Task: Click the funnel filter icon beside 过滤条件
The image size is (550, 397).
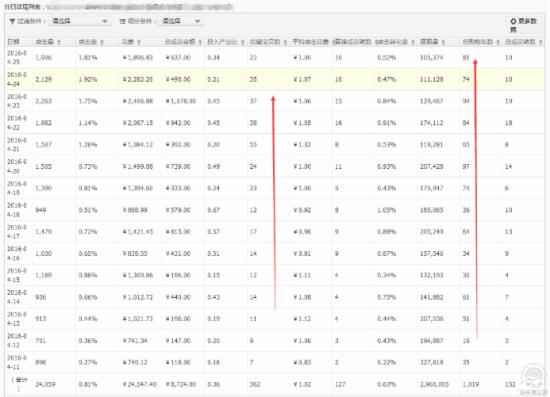Action: point(12,21)
